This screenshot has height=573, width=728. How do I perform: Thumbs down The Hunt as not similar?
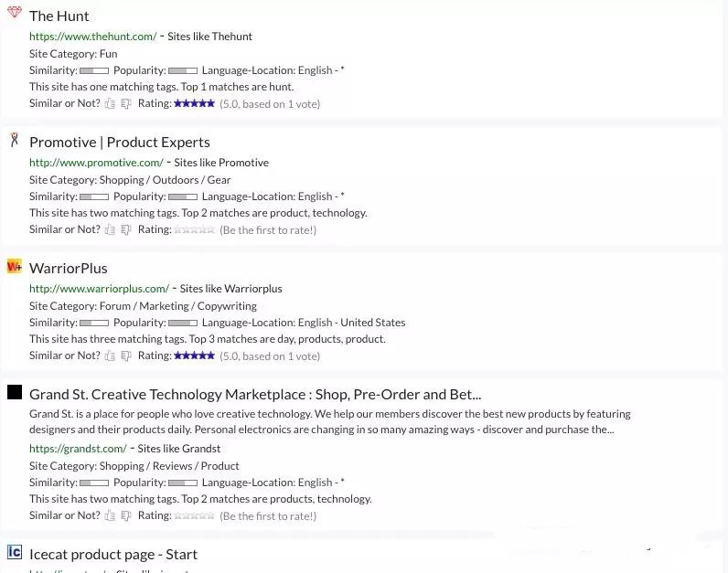[x=126, y=103]
